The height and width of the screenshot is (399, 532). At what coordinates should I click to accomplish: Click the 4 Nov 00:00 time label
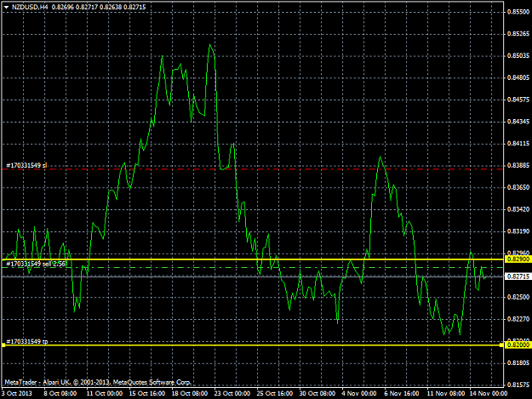point(359,393)
